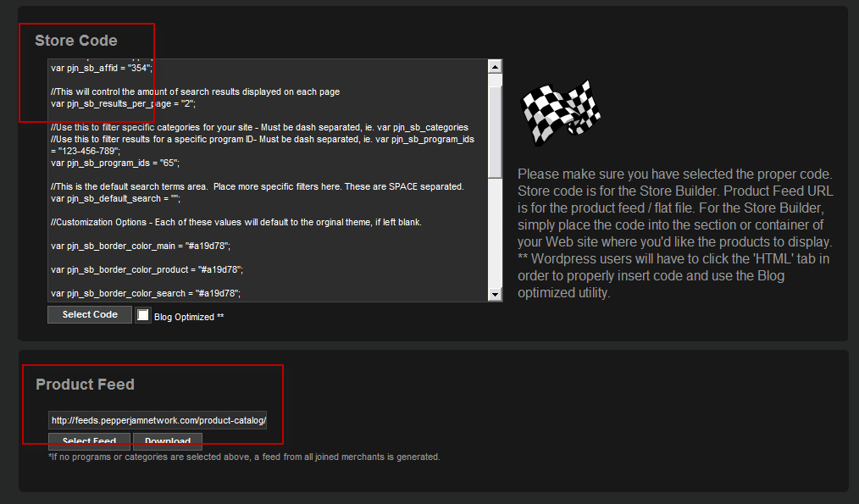Click the 'var pjn_sb_results_per_page' line
The width and height of the screenshot is (859, 504).
(x=124, y=103)
